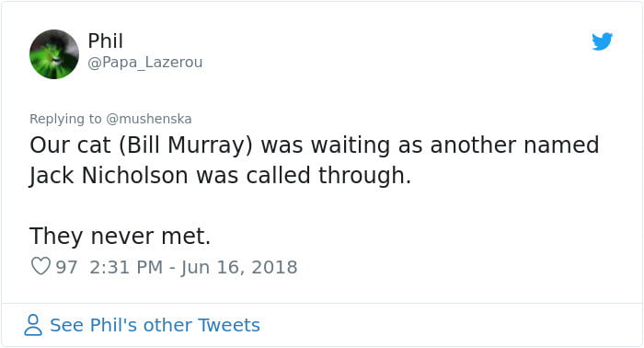Click the 97 likes count
Image resolution: width=644 pixels, height=348 pixels.
[66, 267]
